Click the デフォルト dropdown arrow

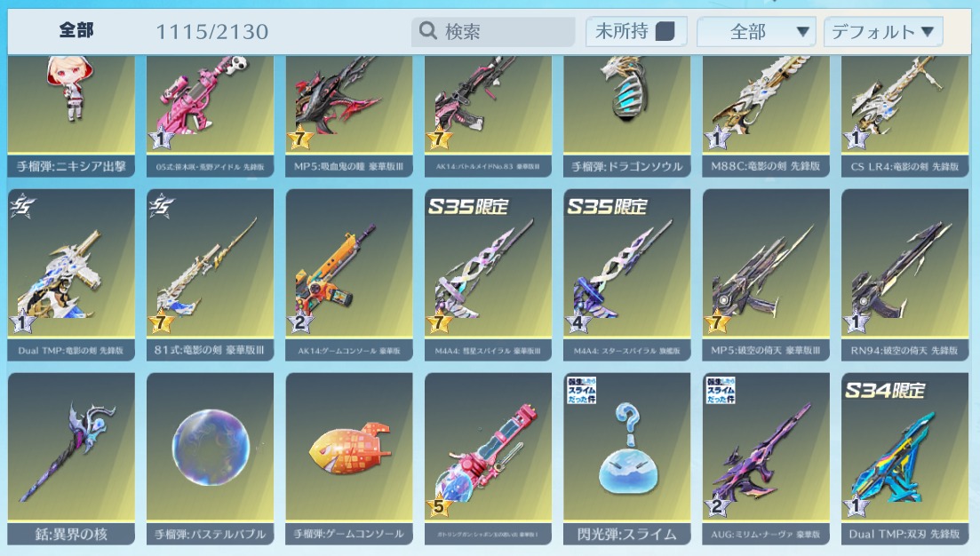928,31
